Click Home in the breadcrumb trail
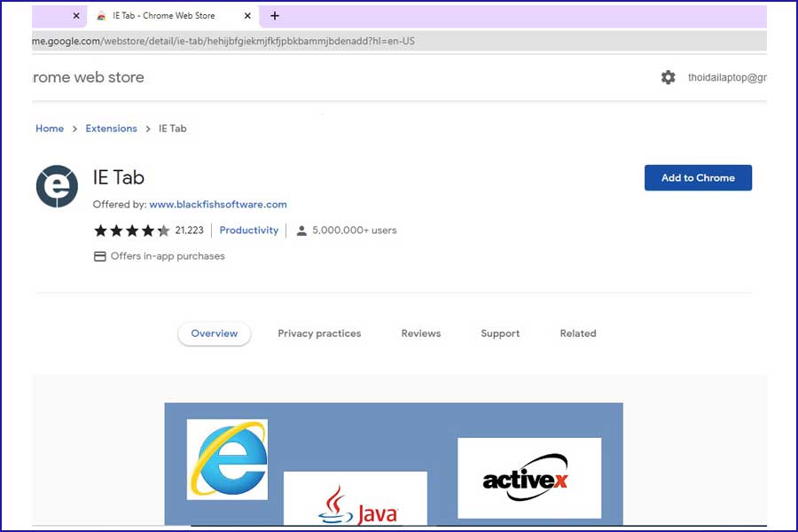Viewport: 798px width, 532px height. (x=50, y=128)
